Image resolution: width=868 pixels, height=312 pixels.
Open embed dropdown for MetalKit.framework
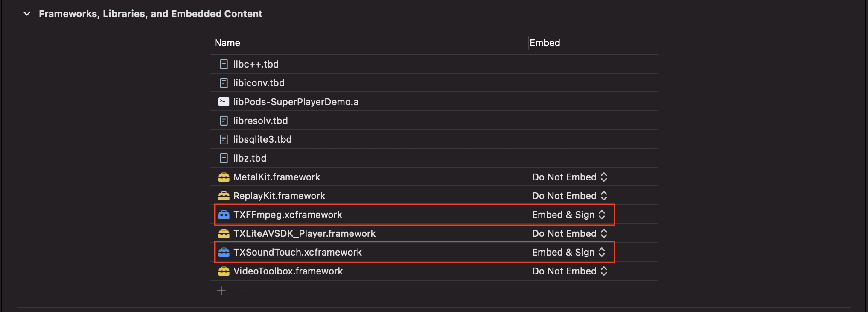pos(569,177)
